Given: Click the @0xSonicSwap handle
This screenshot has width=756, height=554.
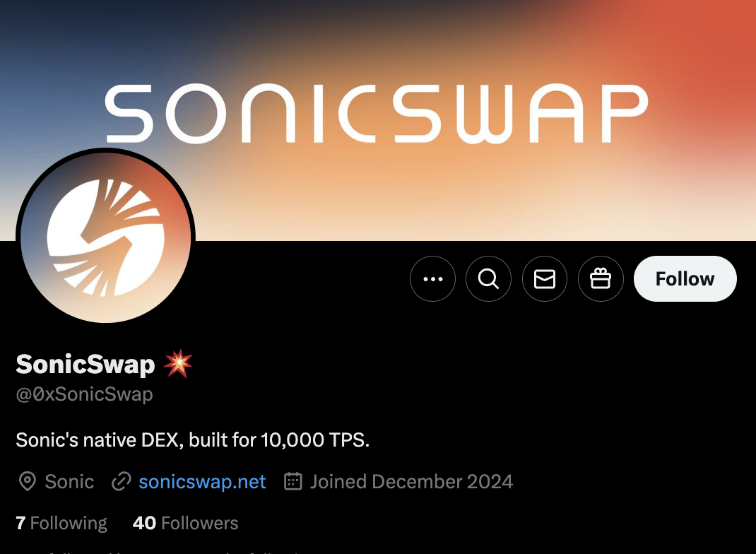Looking at the screenshot, I should [x=84, y=394].
